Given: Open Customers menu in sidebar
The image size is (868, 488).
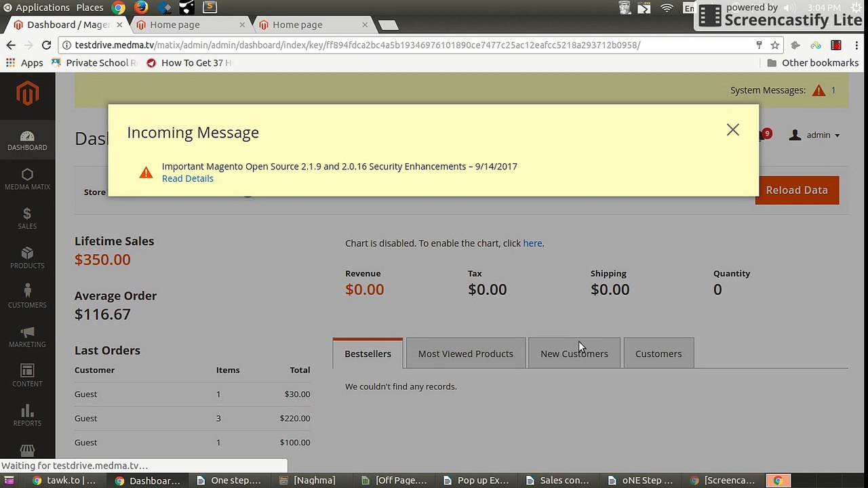Looking at the screenshot, I should point(27,298).
